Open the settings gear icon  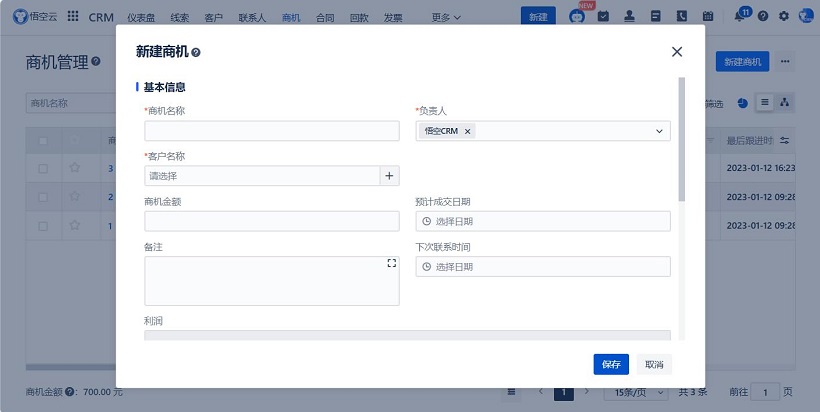coord(784,16)
